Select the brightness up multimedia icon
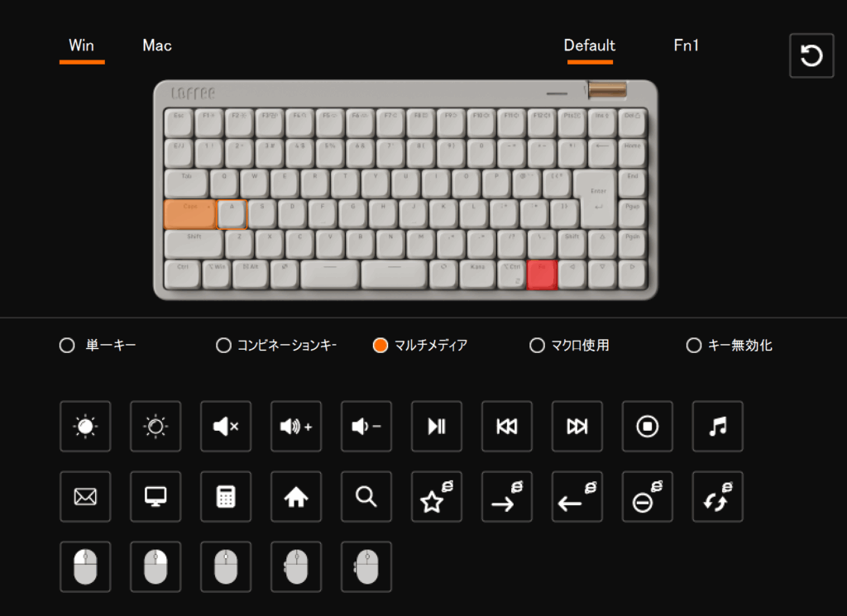The image size is (847, 616). coord(85,427)
